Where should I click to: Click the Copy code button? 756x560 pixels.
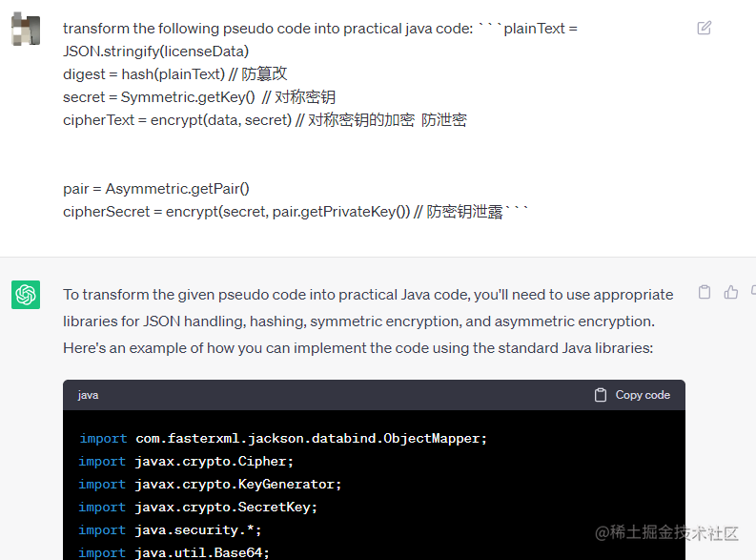(x=632, y=395)
